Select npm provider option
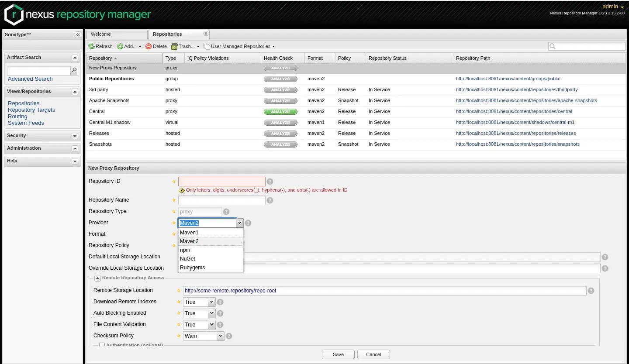This screenshot has width=629, height=364. point(211,250)
